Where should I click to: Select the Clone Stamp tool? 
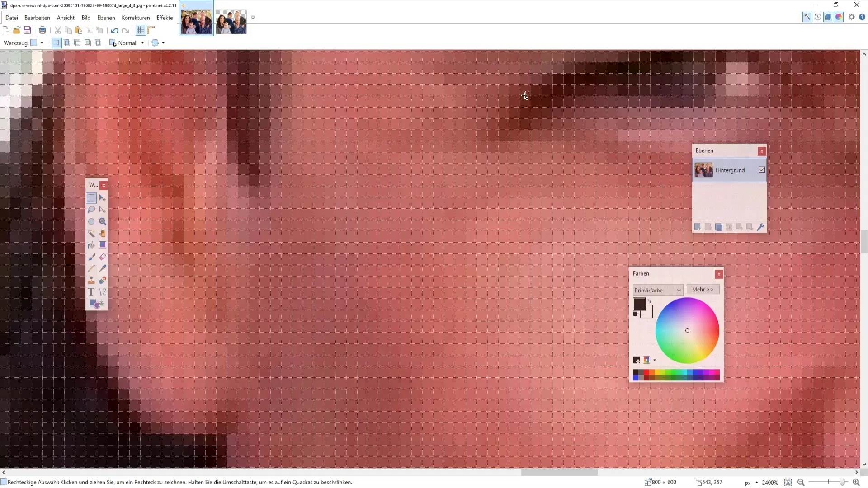[91, 280]
